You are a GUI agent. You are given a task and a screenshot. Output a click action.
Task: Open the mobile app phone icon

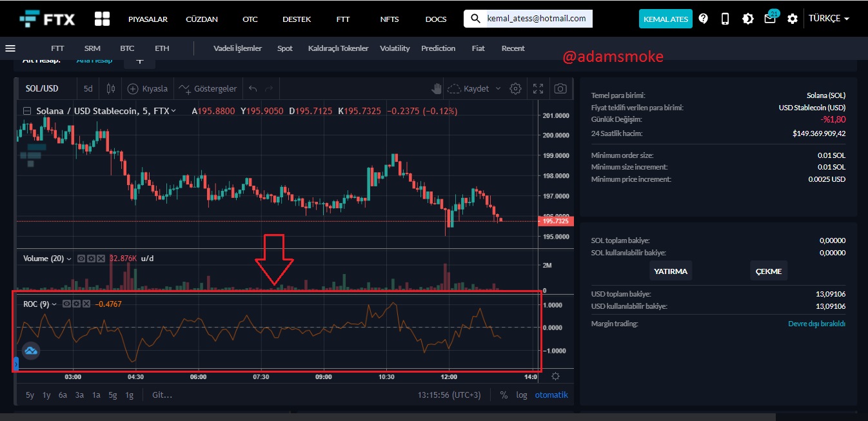(x=725, y=19)
